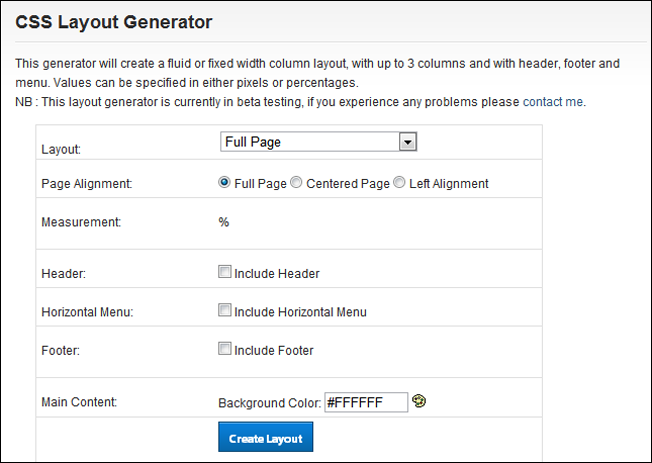This screenshot has width=652, height=463.
Task: Click the Create Layout button
Action: click(x=266, y=437)
